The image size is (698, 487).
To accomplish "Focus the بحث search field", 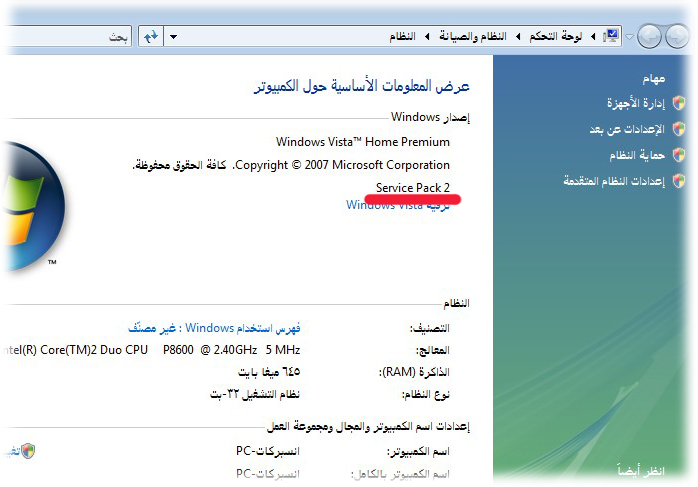I will coord(67,36).
